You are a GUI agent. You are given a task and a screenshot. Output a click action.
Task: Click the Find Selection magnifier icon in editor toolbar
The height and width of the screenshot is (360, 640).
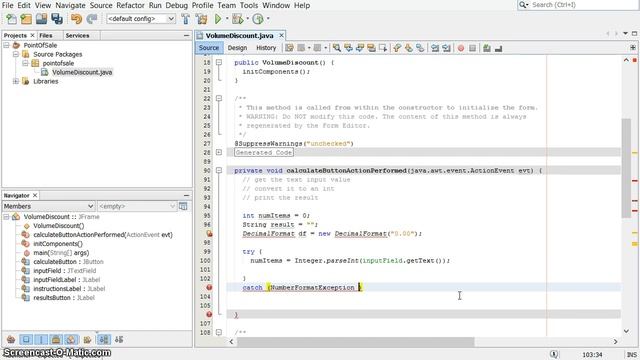(337, 48)
